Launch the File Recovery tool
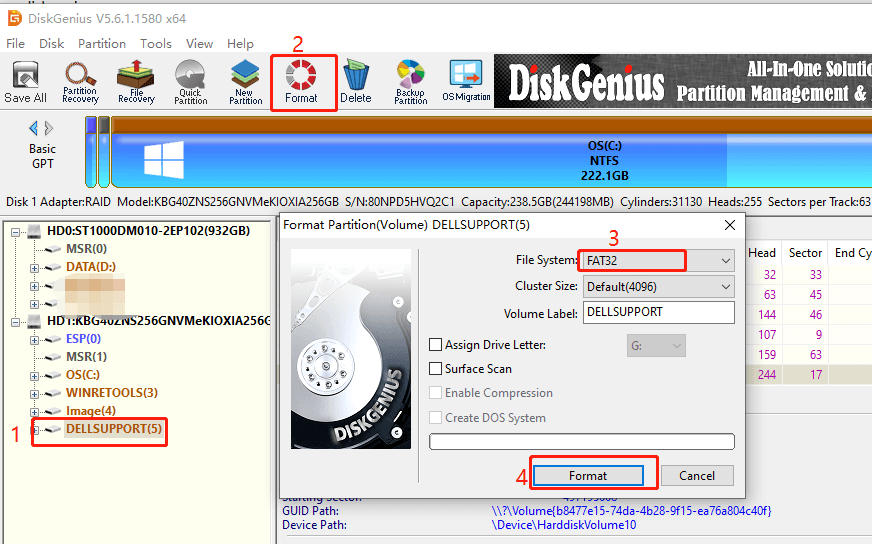872x544 pixels. 136,82
